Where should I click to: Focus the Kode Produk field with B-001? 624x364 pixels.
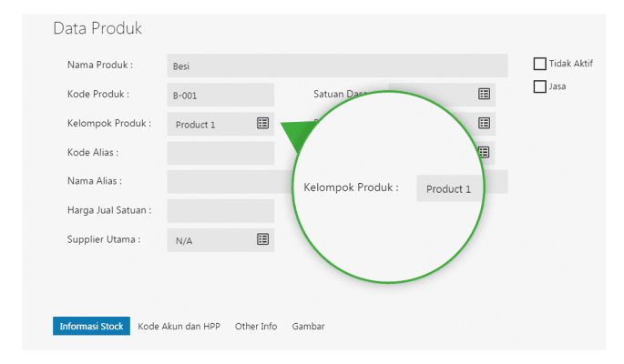pos(220,95)
